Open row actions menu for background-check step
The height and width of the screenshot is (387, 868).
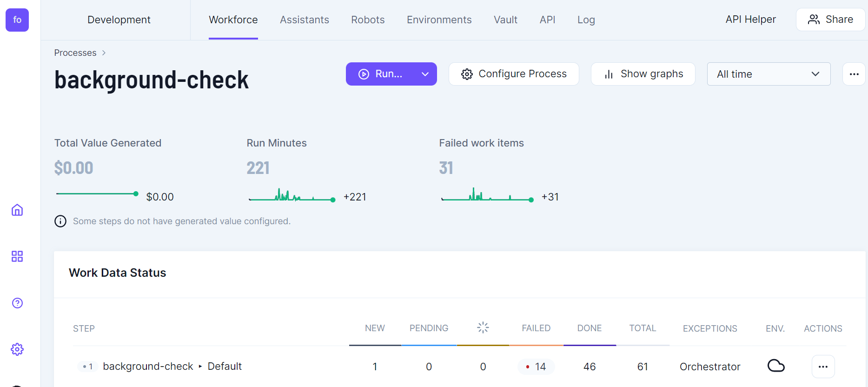(x=823, y=367)
